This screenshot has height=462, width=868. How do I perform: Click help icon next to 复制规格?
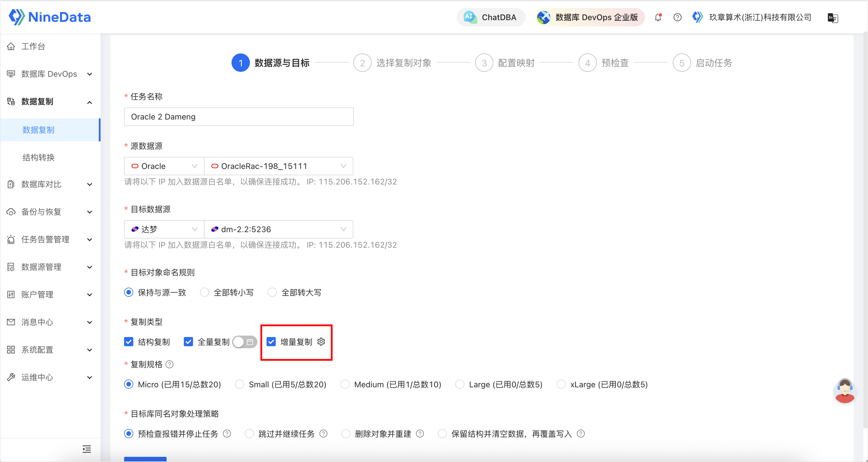[170, 364]
